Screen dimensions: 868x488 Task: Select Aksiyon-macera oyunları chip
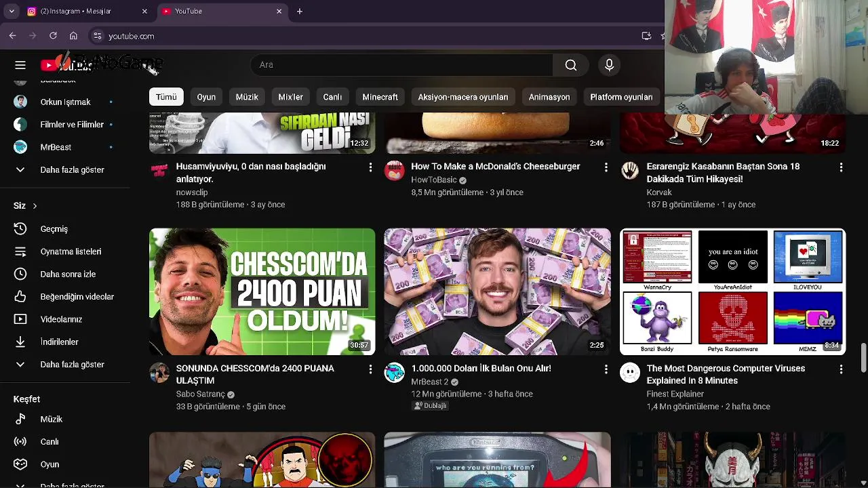coord(462,97)
